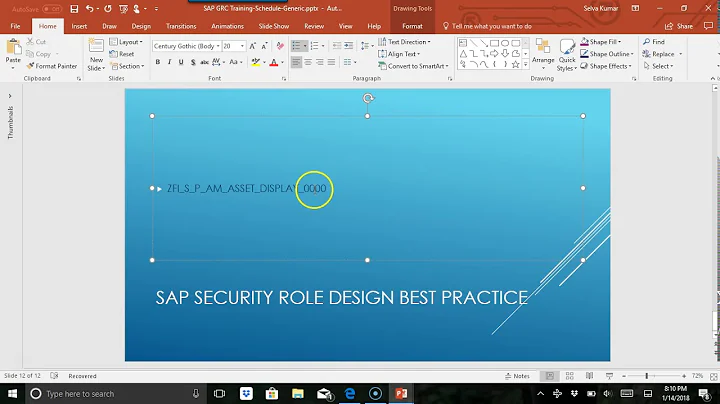Expand the Thumbnails pane

point(10,96)
